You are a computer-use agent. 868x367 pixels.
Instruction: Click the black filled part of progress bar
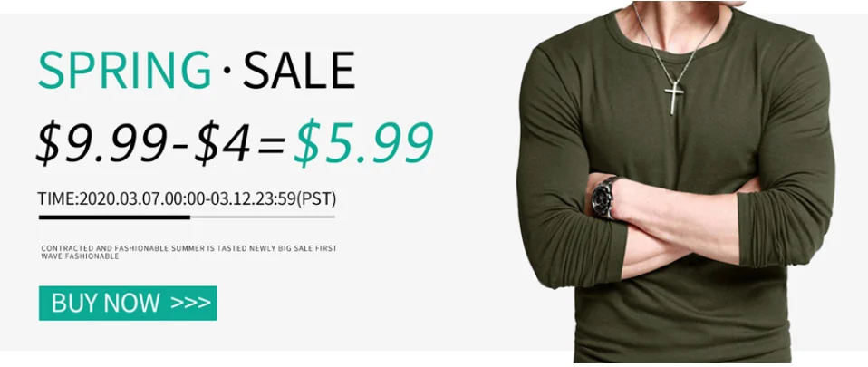(114, 217)
